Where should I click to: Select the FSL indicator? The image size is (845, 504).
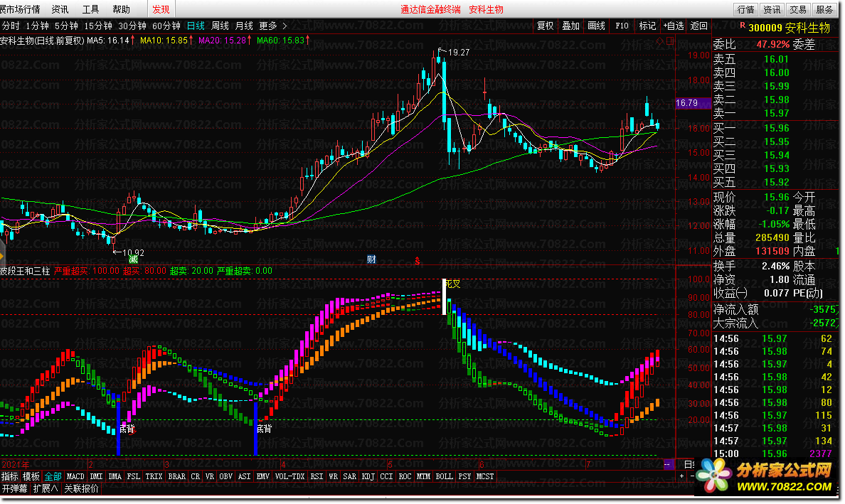click(134, 476)
